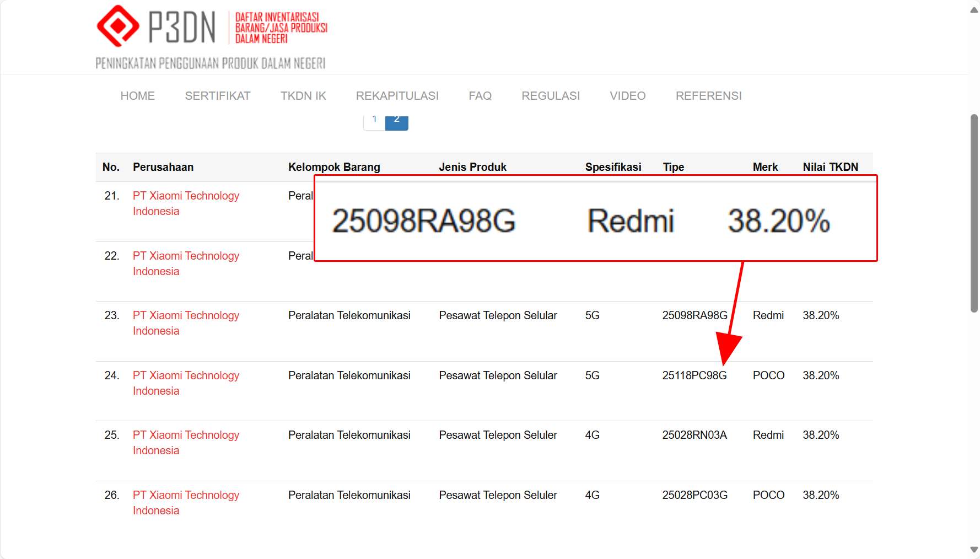980x559 pixels.
Task: Open the REFERENSI menu
Action: point(708,96)
